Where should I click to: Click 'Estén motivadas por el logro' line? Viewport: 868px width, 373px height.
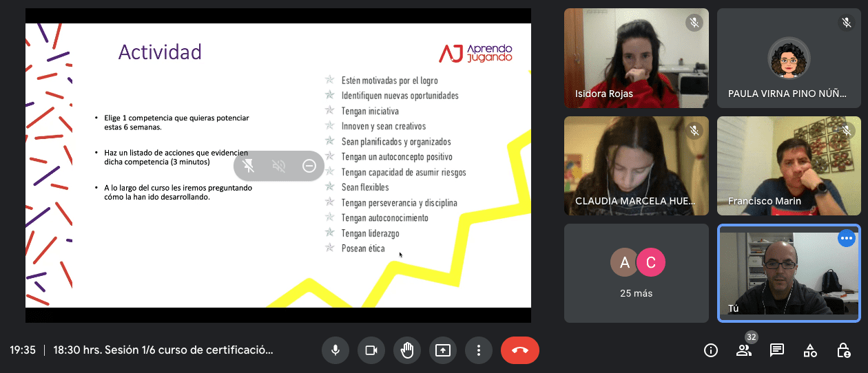click(389, 81)
